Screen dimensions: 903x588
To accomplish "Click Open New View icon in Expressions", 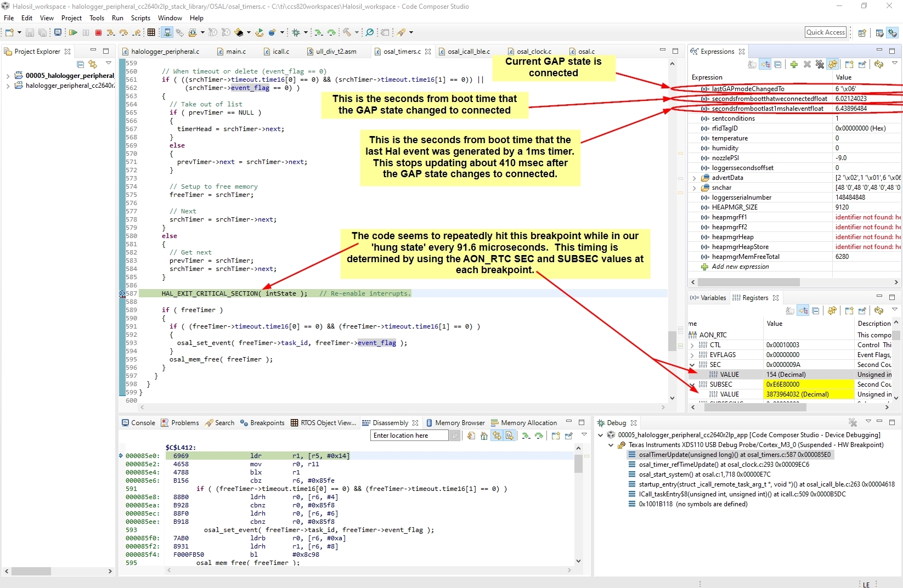I will tap(849, 64).
